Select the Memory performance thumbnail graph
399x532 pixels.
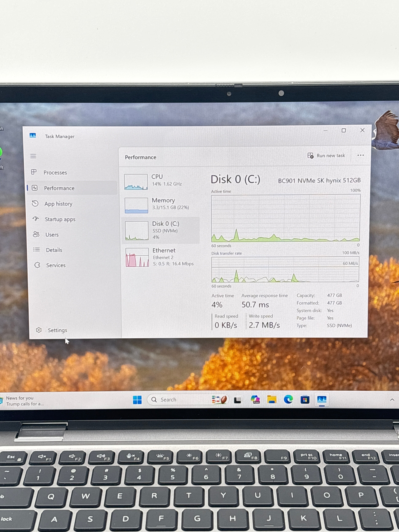coord(136,205)
